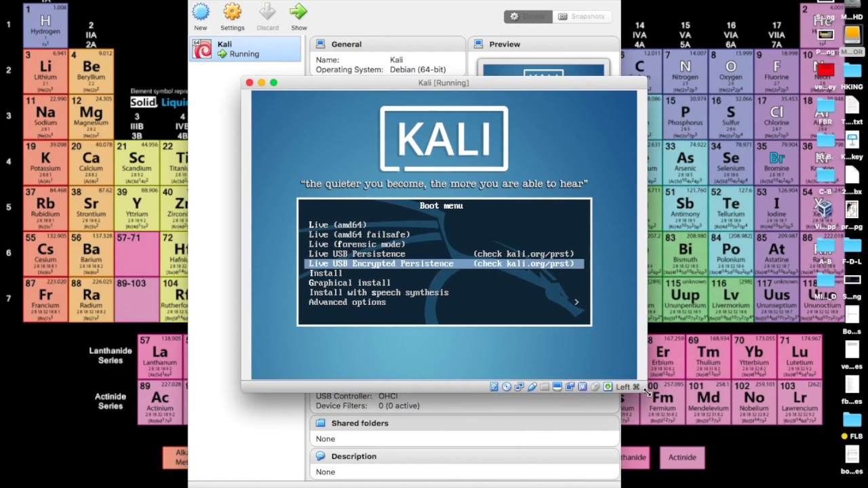The width and height of the screenshot is (868, 488).
Task: Select highlighted Live USB Encrypted Persistence
Action: pyautogui.click(x=443, y=264)
